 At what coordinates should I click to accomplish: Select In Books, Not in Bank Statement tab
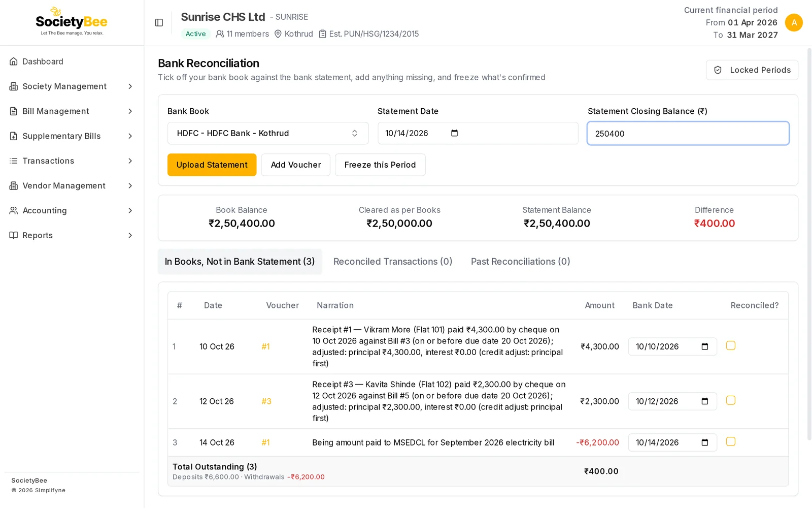(x=240, y=262)
